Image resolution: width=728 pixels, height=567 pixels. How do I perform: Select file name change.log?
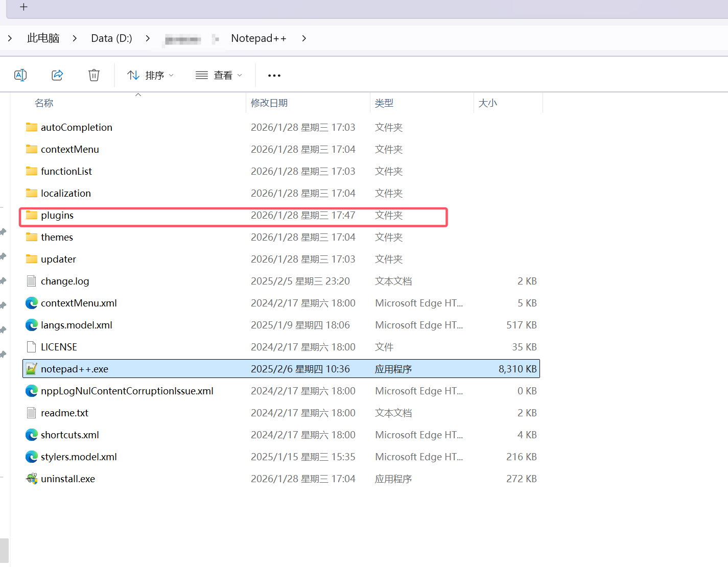click(65, 281)
